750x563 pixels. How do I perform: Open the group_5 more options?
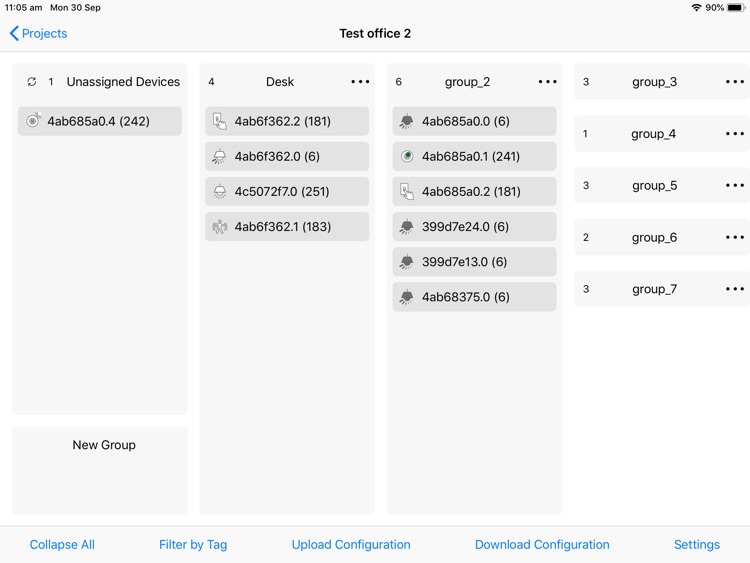click(735, 185)
